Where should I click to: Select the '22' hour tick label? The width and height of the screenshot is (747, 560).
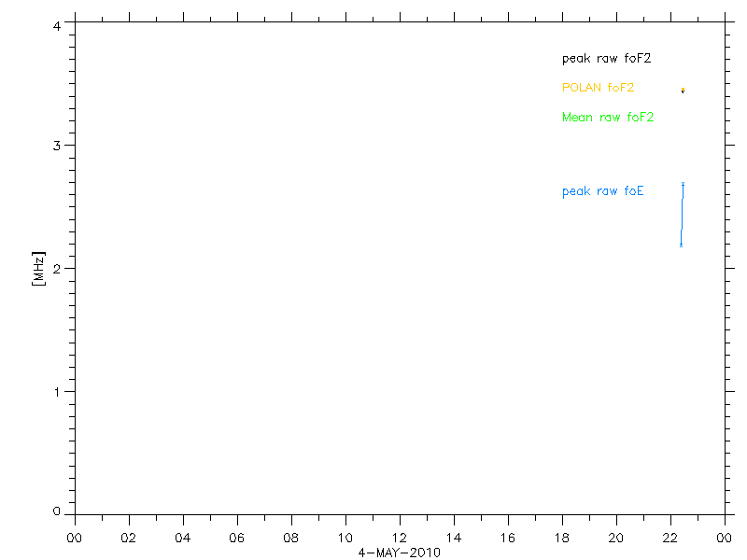click(x=670, y=539)
